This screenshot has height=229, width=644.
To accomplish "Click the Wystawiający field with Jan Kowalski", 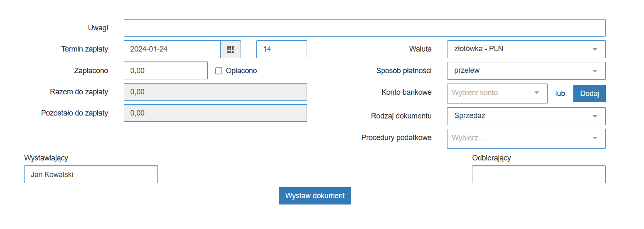I will [91, 175].
